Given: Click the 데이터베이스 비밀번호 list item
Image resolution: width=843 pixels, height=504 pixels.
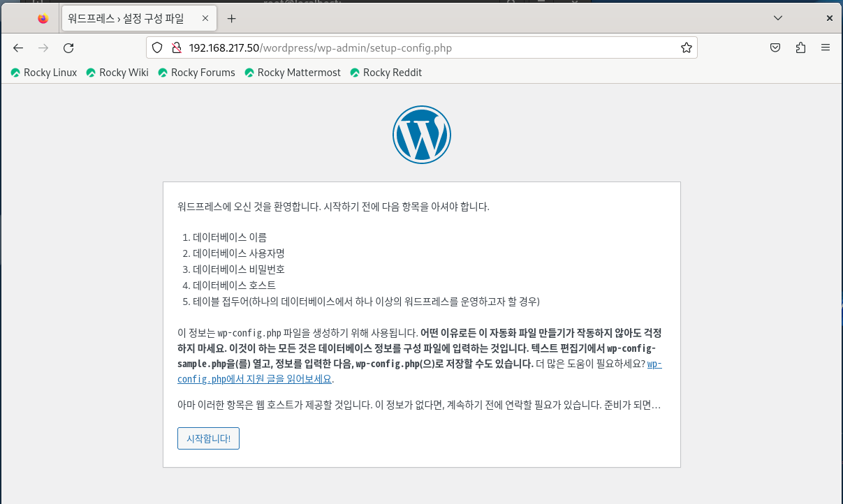Looking at the screenshot, I should [x=239, y=269].
